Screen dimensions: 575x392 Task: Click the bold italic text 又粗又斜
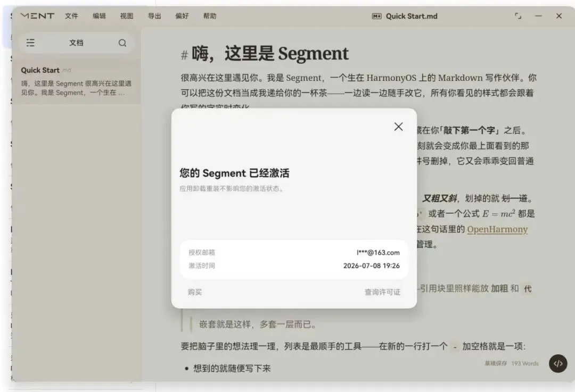pos(439,198)
